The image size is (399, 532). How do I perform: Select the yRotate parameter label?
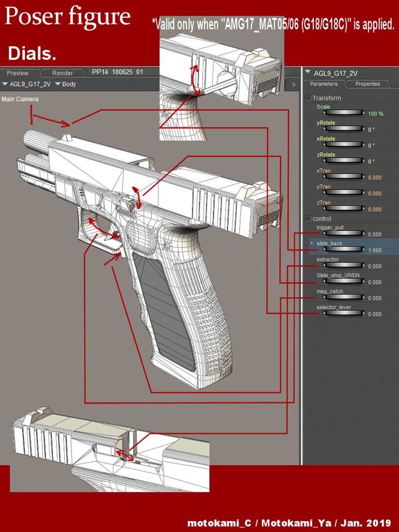click(x=326, y=123)
